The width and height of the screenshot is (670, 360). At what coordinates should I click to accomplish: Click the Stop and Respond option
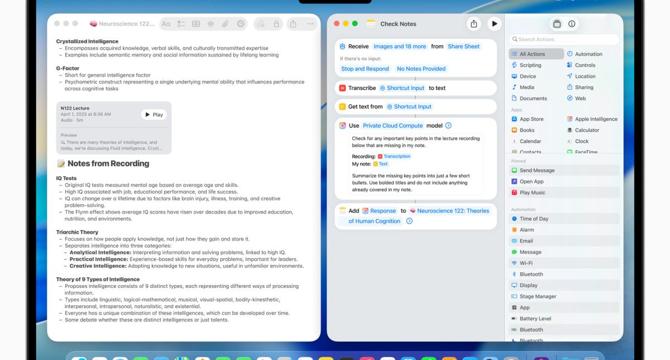365,69
